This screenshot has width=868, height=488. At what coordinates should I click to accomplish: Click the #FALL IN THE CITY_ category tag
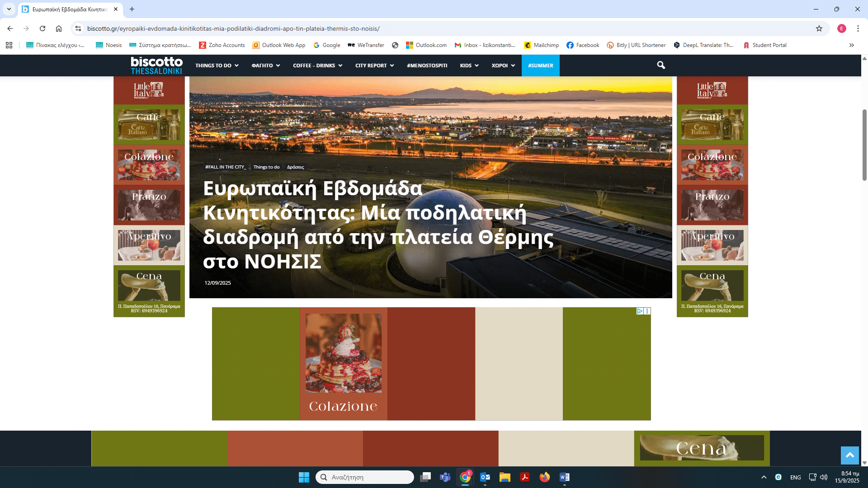pos(225,167)
